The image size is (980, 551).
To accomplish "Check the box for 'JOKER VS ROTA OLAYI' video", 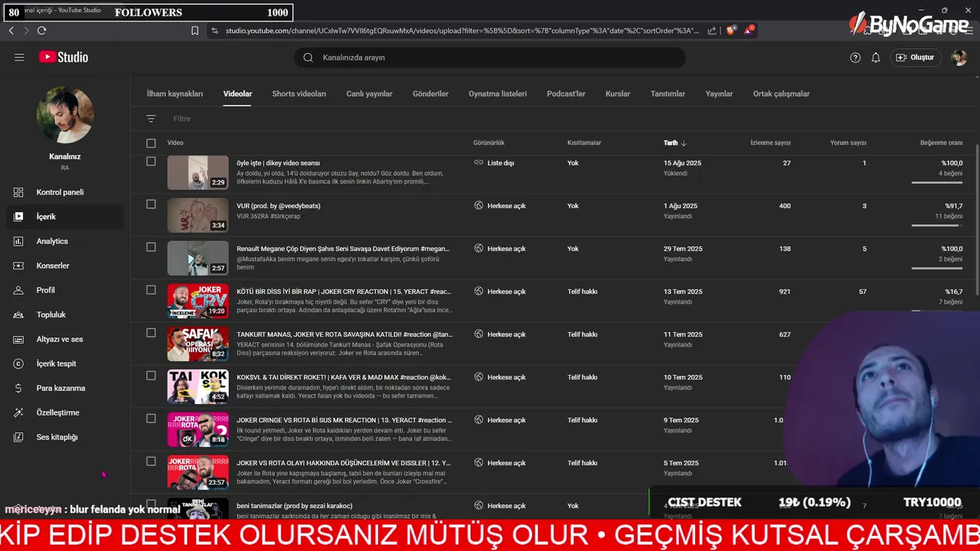I will (x=151, y=461).
